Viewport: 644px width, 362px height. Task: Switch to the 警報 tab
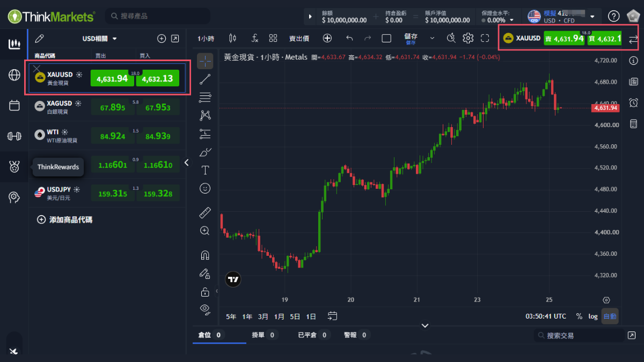coord(357,335)
